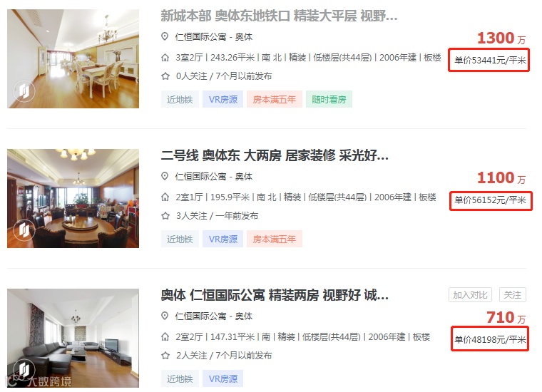
Task: Click location pin icon of first listing
Action: (x=165, y=36)
